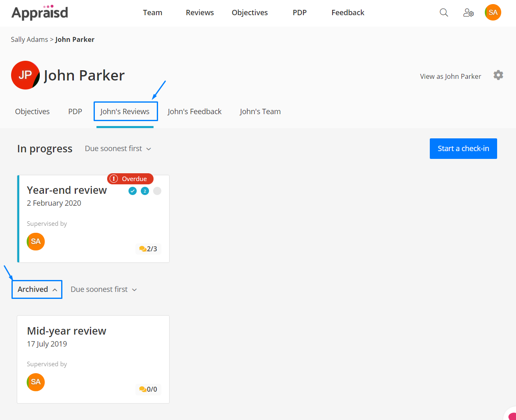
Task: Click Supervised by label on Mid-year review
Action: point(47,364)
